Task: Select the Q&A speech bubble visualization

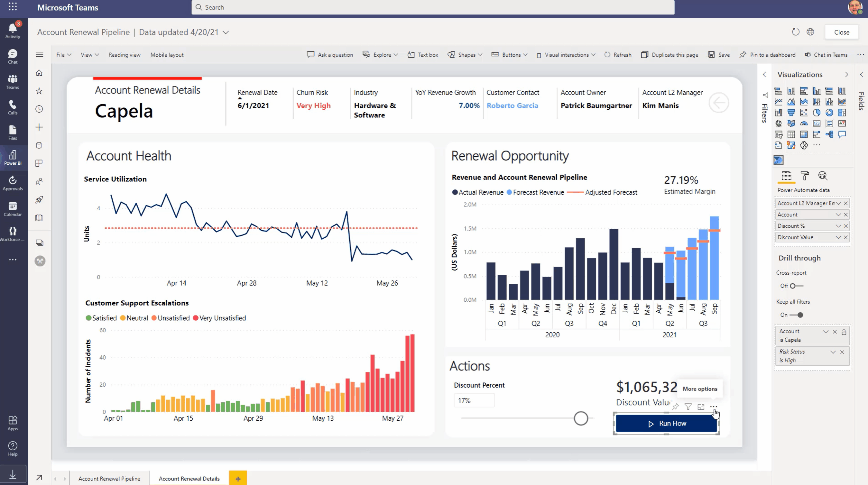Action: [842, 134]
